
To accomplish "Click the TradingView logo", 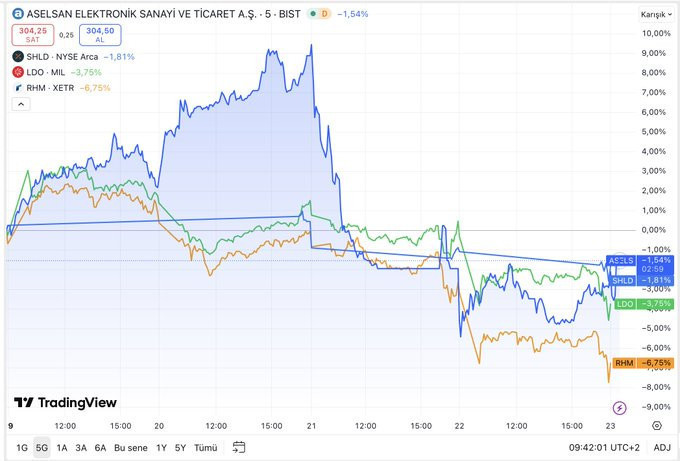I will (x=65, y=403).
